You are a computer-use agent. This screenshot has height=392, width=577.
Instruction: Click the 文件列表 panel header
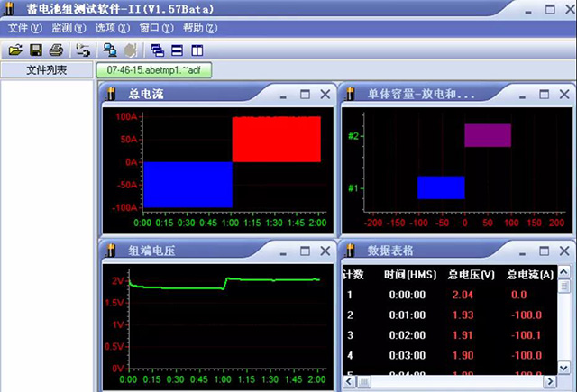click(46, 69)
